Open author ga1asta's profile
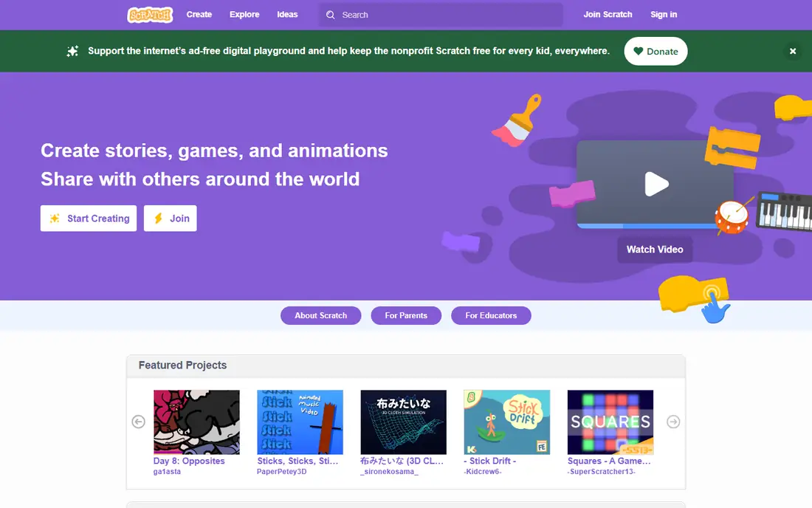Screen dimensions: 812x508 (x=167, y=472)
